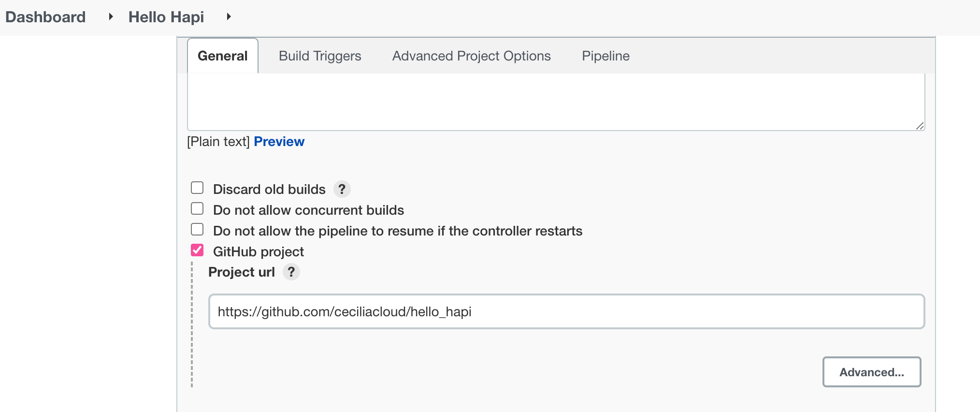The width and height of the screenshot is (980, 412).
Task: Navigate to Dashboard breadcrumb link
Action: coord(45,17)
